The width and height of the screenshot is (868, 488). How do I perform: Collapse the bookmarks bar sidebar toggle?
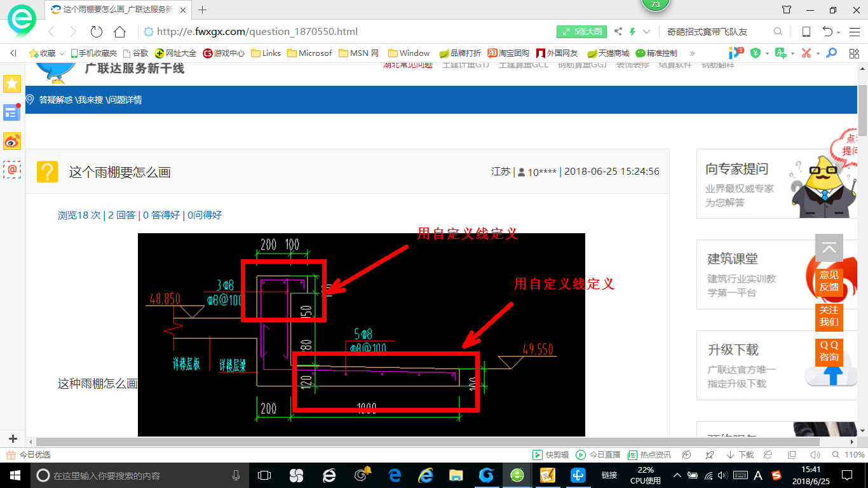(13, 53)
